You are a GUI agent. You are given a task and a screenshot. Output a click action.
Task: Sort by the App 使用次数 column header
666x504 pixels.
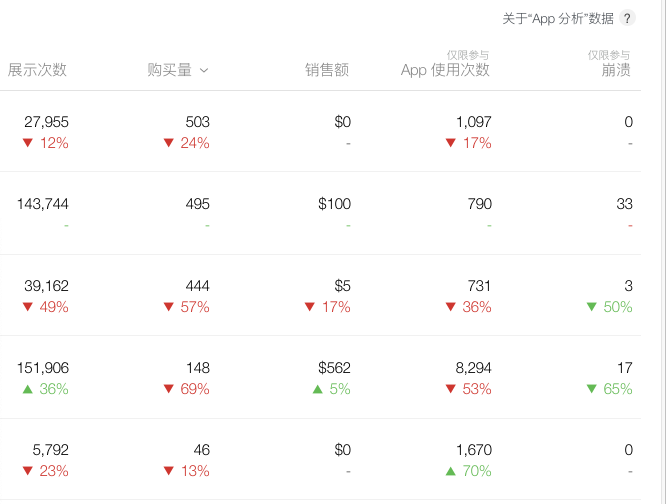[x=445, y=70]
